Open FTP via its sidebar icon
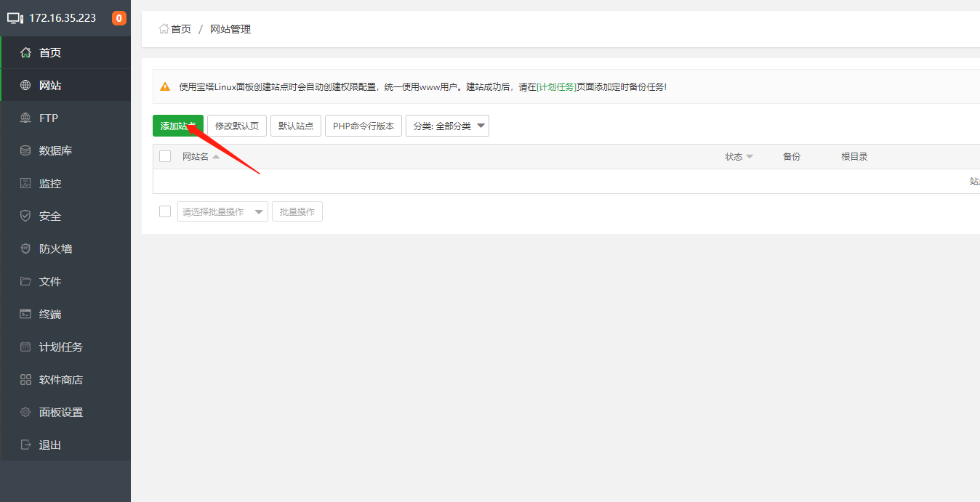The height and width of the screenshot is (502, 980). click(x=26, y=118)
